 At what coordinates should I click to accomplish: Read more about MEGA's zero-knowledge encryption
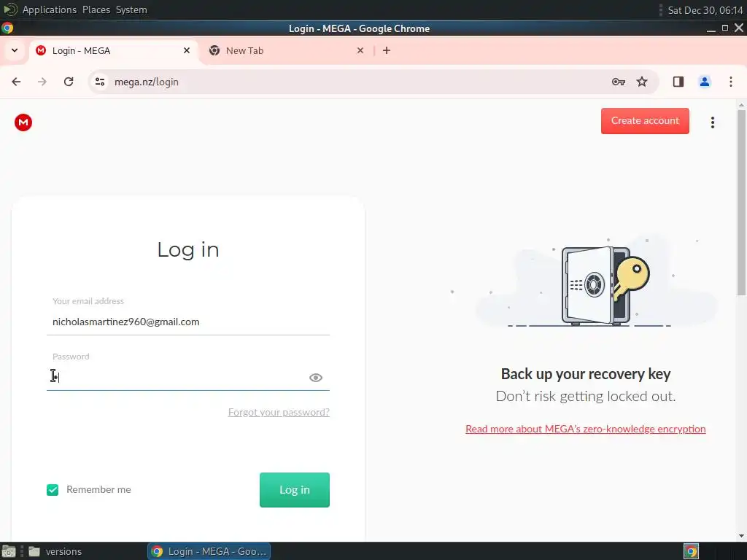coord(586,429)
